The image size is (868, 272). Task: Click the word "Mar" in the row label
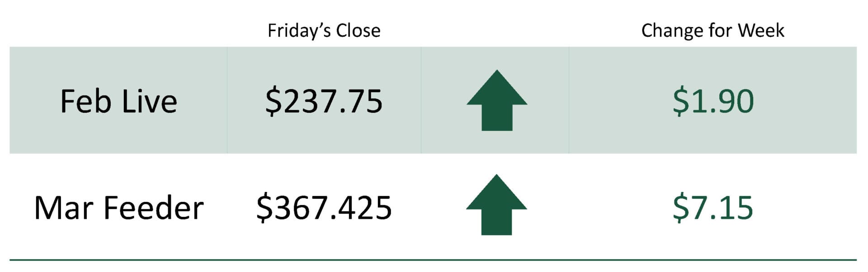63,208
